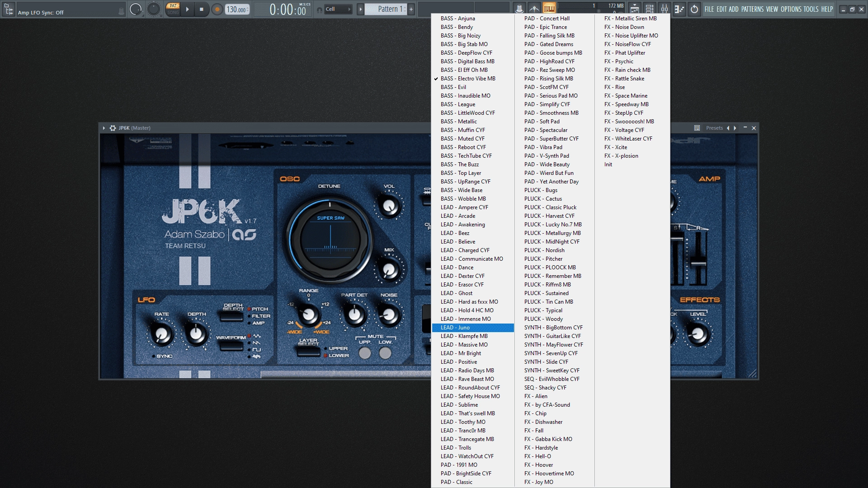Image resolution: width=868 pixels, height=488 pixels.
Task: Go to next JP6K preset arrow
Action: (x=735, y=128)
